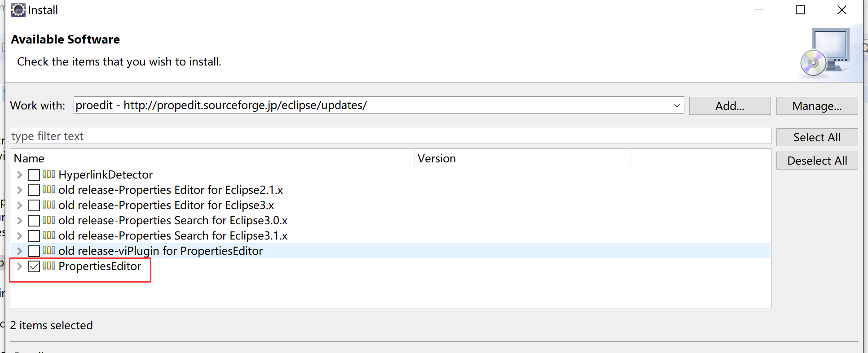The image size is (868, 353).
Task: Expand Properties Search for Eclipse3.0.x node
Action: 19,221
